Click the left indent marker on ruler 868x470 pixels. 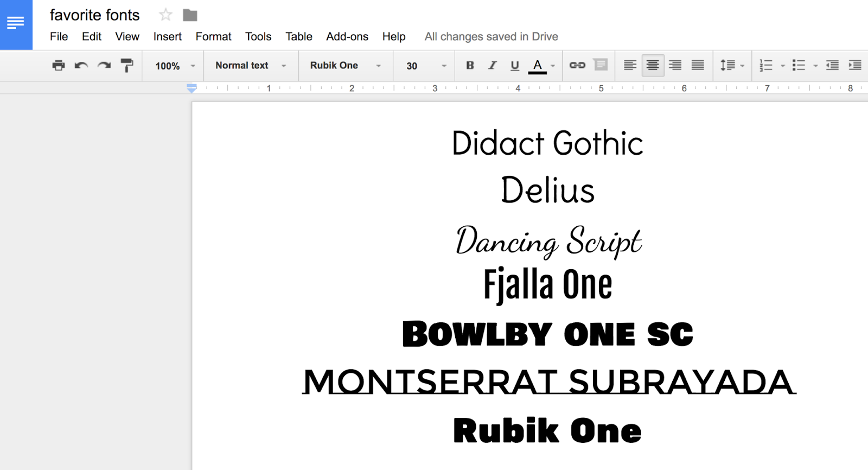click(192, 88)
